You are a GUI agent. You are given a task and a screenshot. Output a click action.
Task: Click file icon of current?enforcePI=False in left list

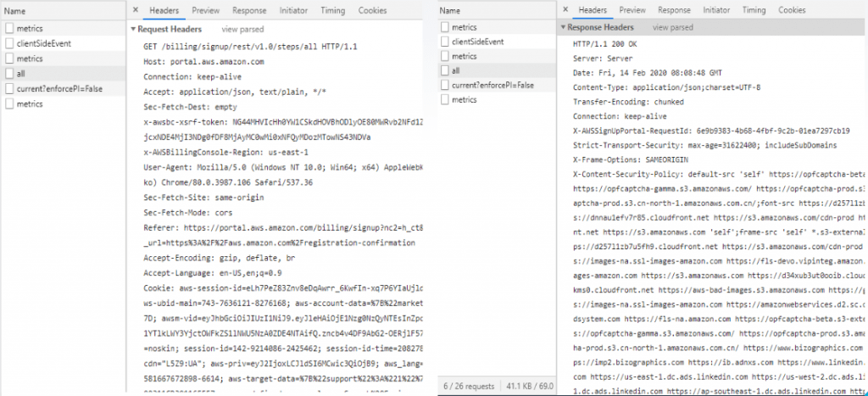[10, 89]
